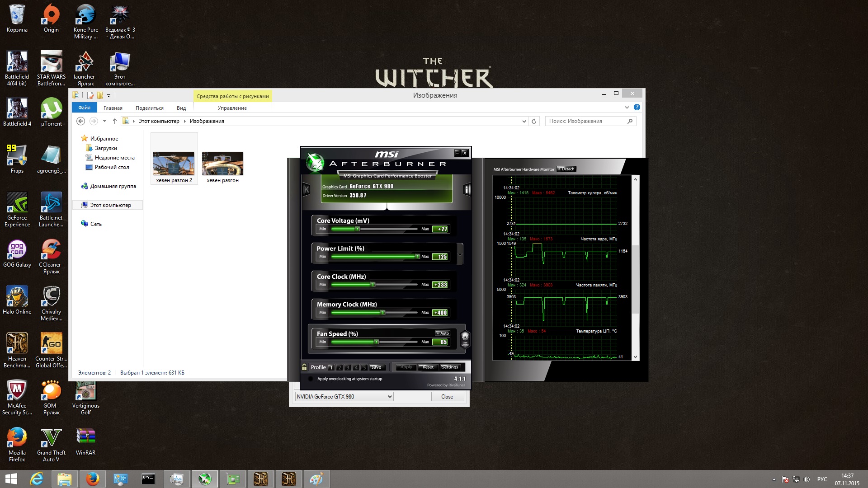
Task: Open NVIDIA GeForce GTX 980 dropdown
Action: click(x=344, y=397)
